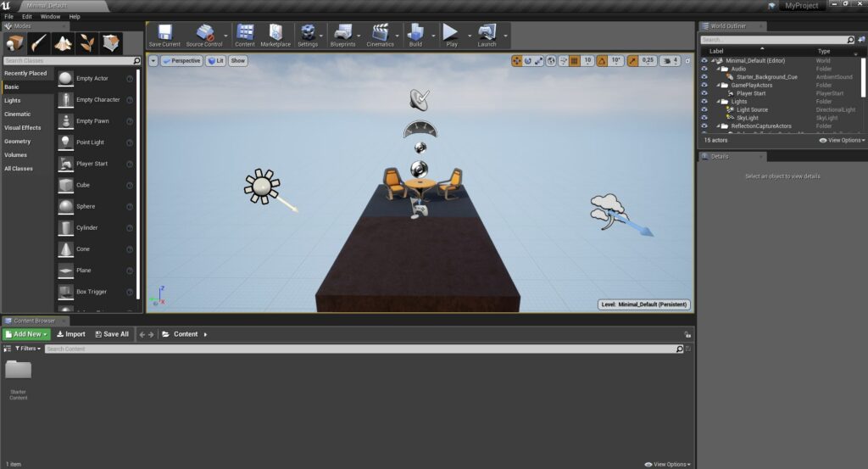Toggle visibility of Minimal_Default (Editor) row
The width and height of the screenshot is (868, 469).
coord(704,61)
